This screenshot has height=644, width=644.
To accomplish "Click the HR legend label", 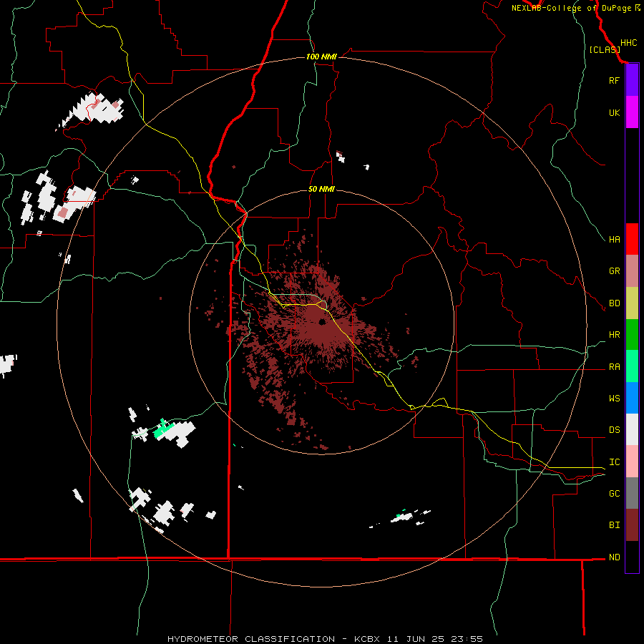I will (x=614, y=335).
